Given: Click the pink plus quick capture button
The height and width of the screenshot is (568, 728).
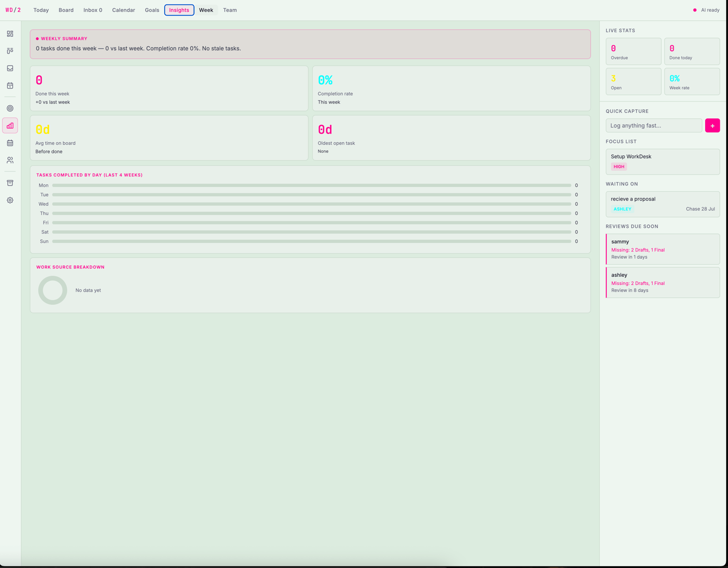Looking at the screenshot, I should (712, 126).
